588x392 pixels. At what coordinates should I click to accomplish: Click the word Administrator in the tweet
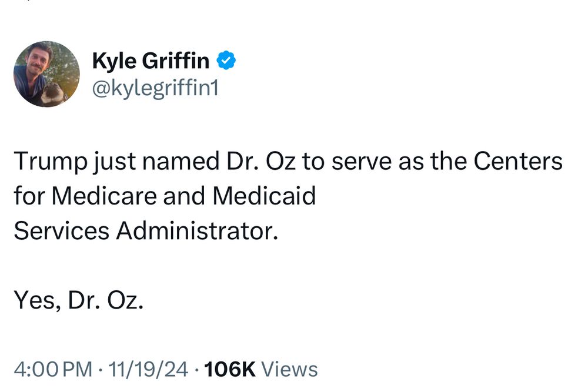coord(196,230)
